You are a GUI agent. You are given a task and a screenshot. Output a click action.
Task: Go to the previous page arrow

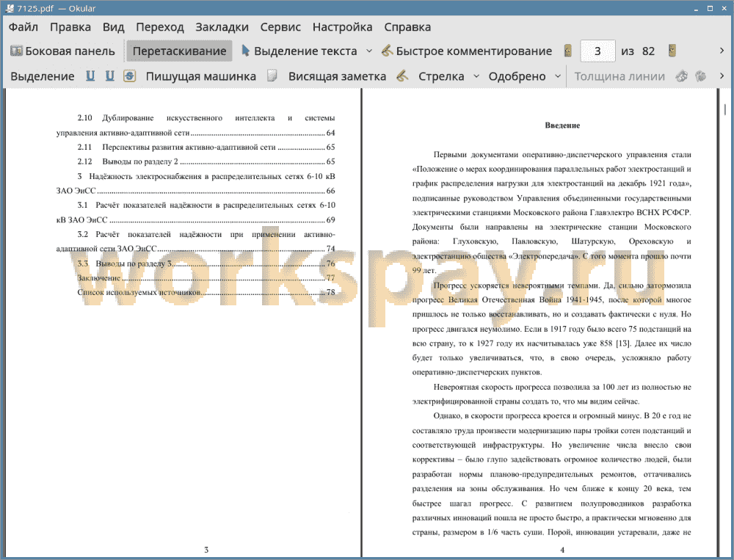pyautogui.click(x=568, y=51)
